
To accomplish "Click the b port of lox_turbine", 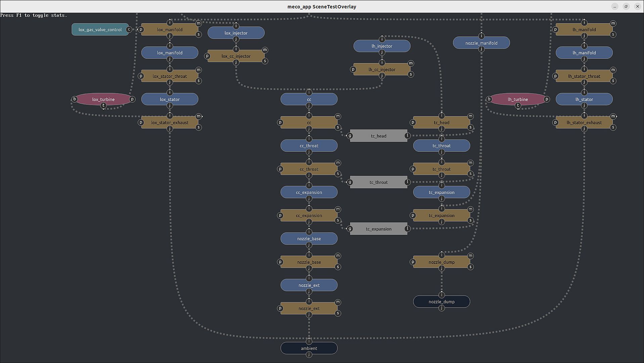I will click(x=75, y=99).
